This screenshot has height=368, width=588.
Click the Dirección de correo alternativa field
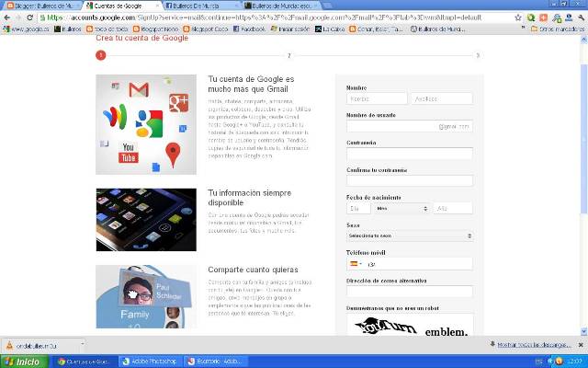point(410,292)
